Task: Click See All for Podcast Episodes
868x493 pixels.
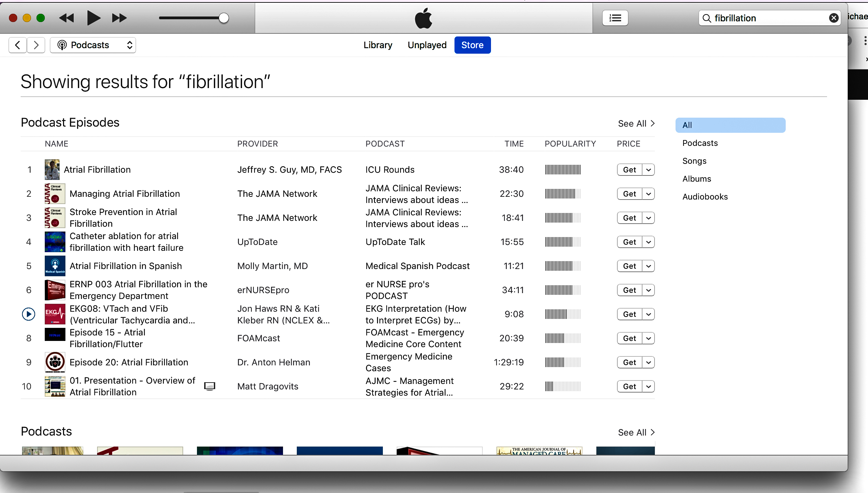Action: click(x=636, y=124)
